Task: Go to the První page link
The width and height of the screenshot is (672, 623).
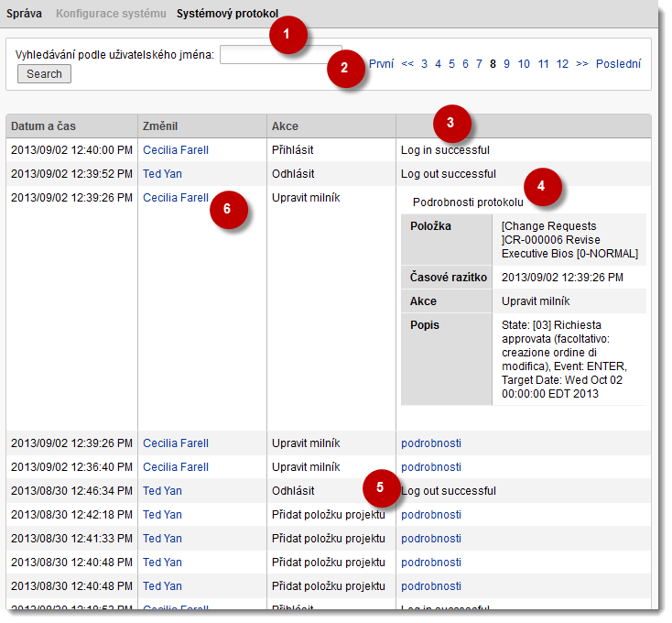Action: tap(381, 64)
